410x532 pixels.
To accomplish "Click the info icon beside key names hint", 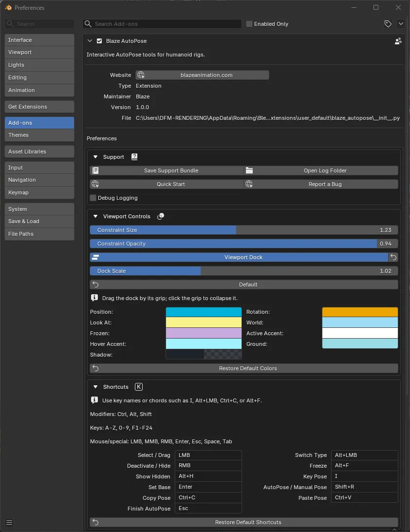I will tap(94, 400).
